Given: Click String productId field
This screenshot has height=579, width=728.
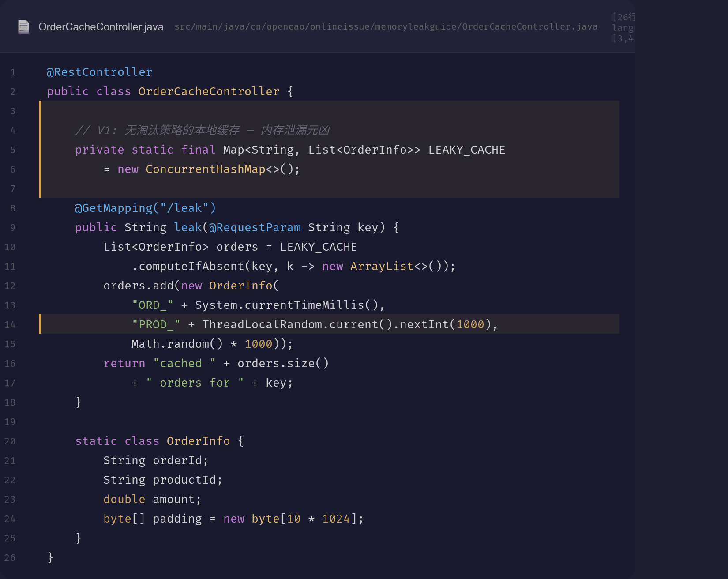Looking at the screenshot, I should [x=163, y=480].
